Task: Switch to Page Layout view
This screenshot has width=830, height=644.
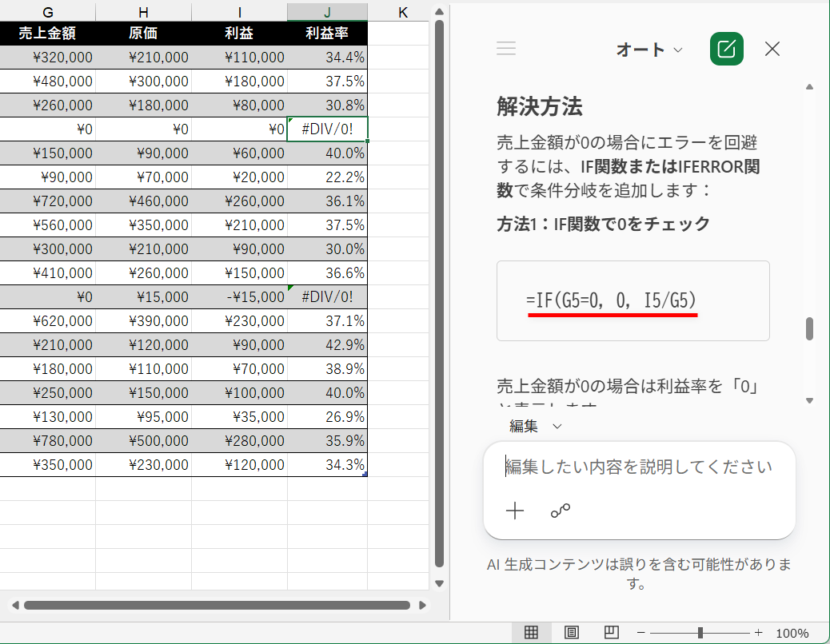Action: coord(572,632)
